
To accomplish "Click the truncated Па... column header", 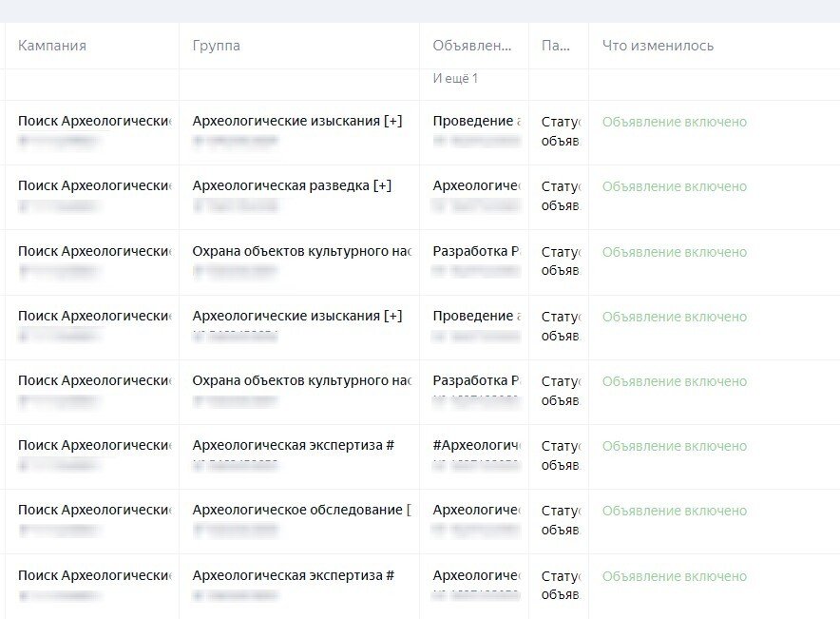I will (x=556, y=46).
